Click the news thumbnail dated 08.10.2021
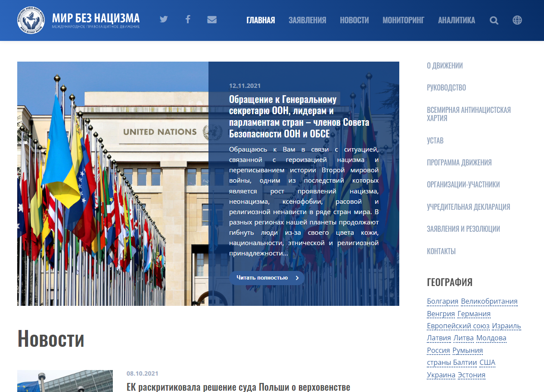Screen dimensions: 544x392 pyautogui.click(x=65, y=381)
